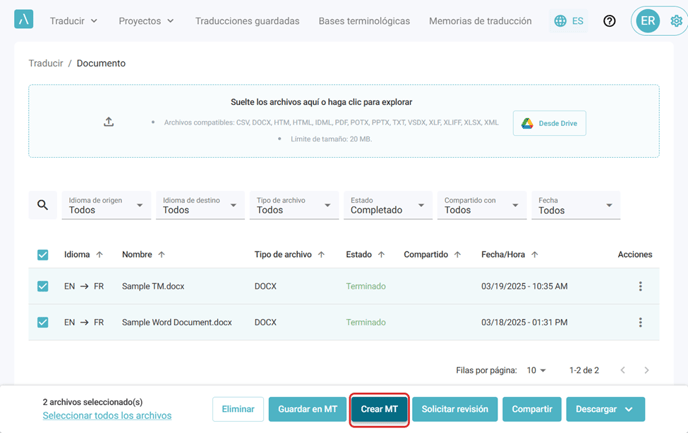Click the app logo icon
The height and width of the screenshot is (433, 688).
(x=24, y=19)
